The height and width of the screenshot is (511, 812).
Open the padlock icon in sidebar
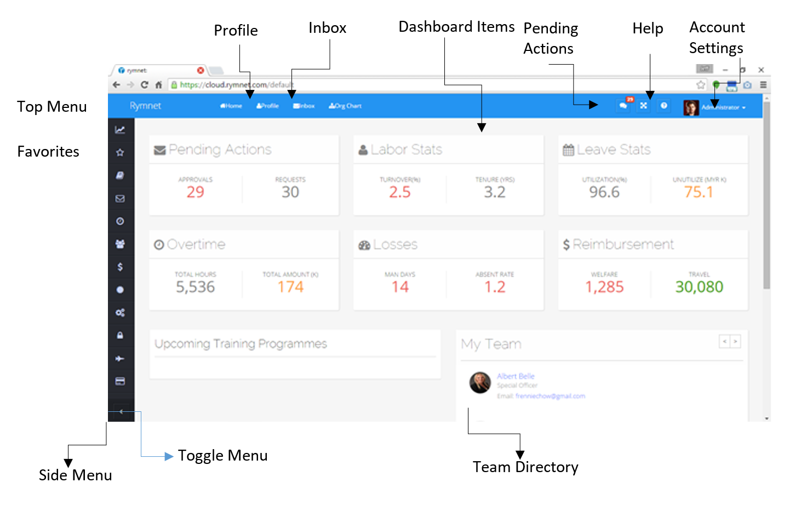point(120,335)
